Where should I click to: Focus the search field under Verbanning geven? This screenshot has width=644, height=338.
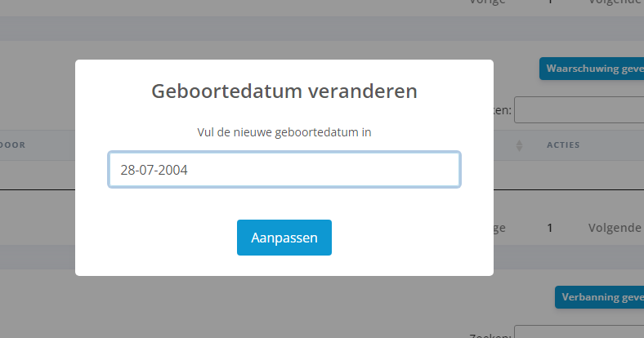[x=579, y=333]
